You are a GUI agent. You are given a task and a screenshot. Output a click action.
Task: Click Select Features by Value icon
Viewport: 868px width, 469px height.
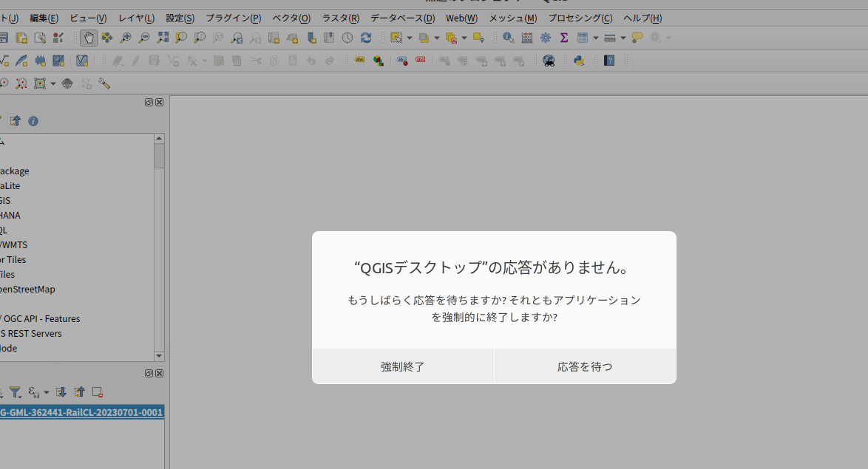point(424,38)
